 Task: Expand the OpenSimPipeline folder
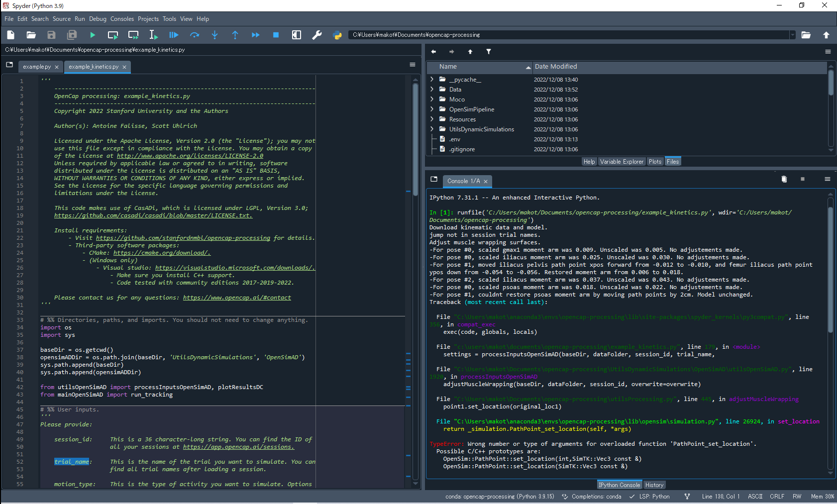[x=432, y=109]
